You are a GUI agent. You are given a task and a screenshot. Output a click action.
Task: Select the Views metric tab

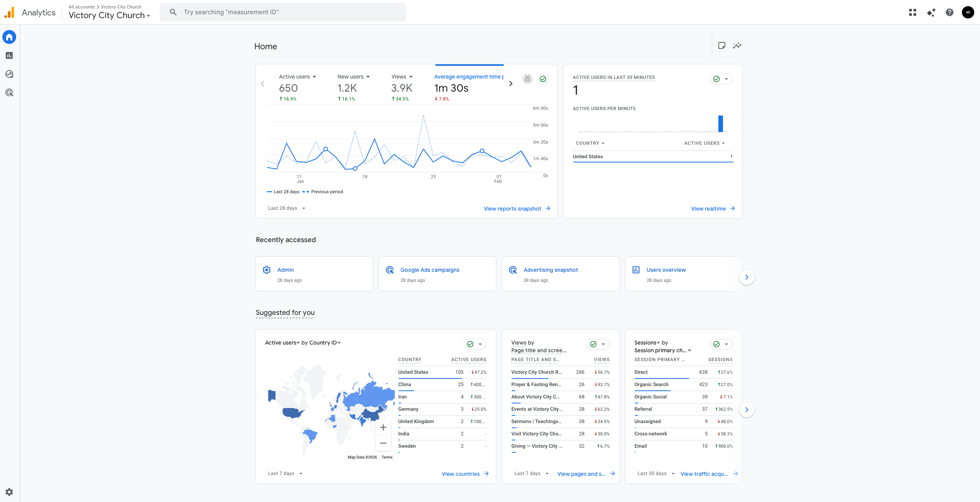coord(402,88)
